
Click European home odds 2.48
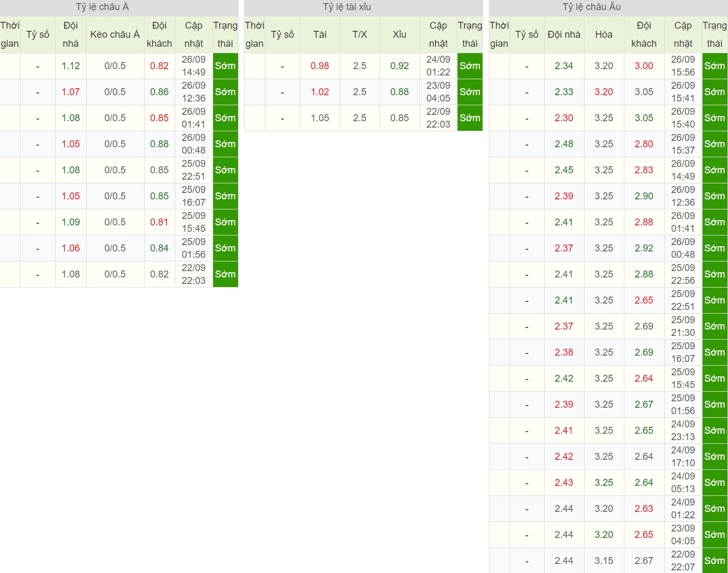coord(564,144)
